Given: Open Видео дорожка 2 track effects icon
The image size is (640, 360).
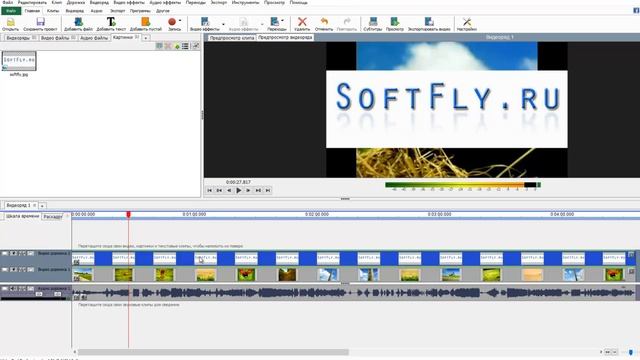Looking at the screenshot, I should (x=31, y=253).
